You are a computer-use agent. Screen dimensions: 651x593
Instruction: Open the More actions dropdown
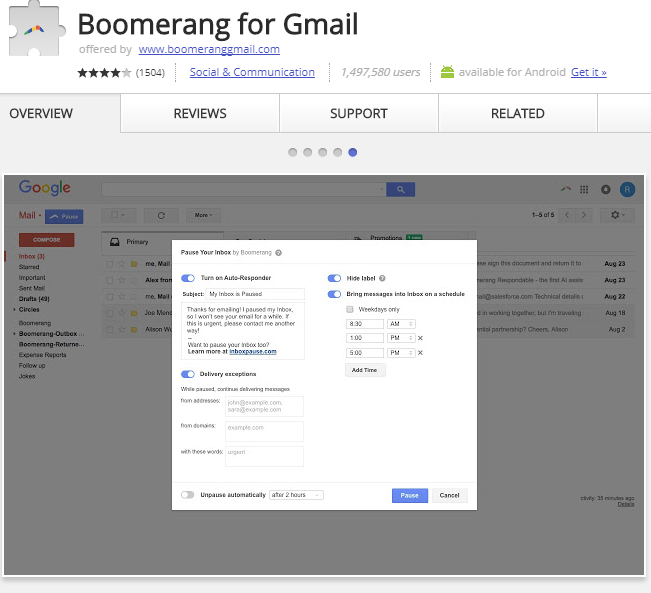click(x=203, y=215)
